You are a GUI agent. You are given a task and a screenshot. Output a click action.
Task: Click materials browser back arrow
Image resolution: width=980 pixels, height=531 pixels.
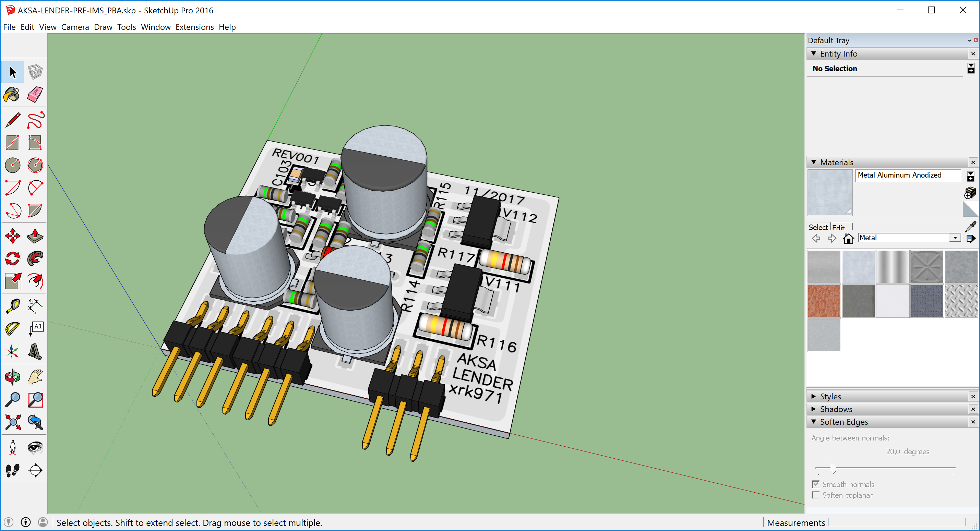[816, 239]
